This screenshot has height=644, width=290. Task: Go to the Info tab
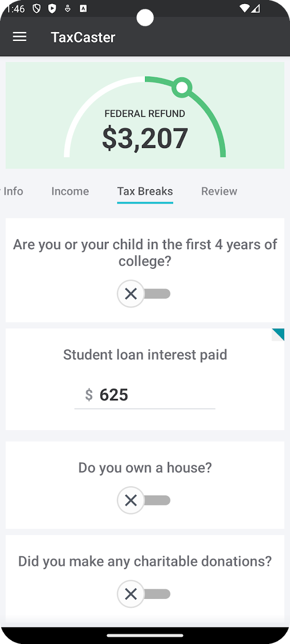click(x=13, y=191)
